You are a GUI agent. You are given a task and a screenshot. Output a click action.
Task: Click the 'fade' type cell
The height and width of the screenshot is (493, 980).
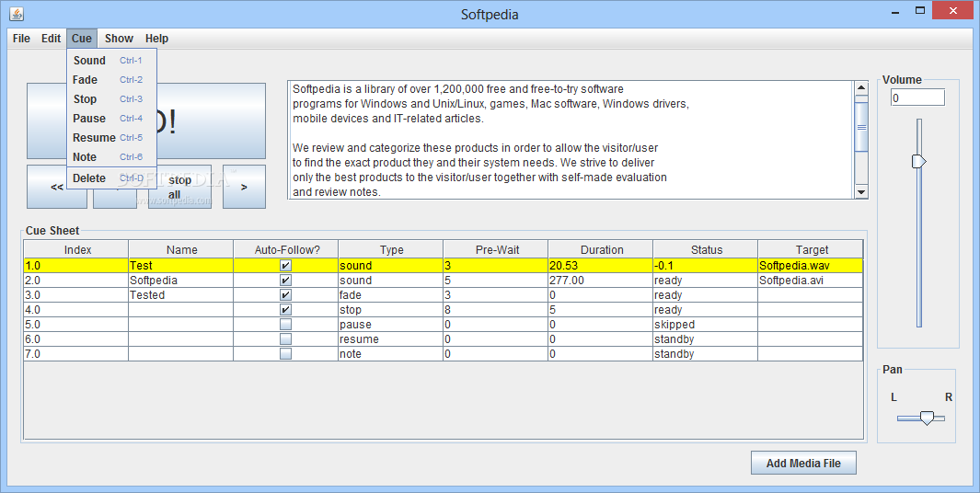click(391, 295)
